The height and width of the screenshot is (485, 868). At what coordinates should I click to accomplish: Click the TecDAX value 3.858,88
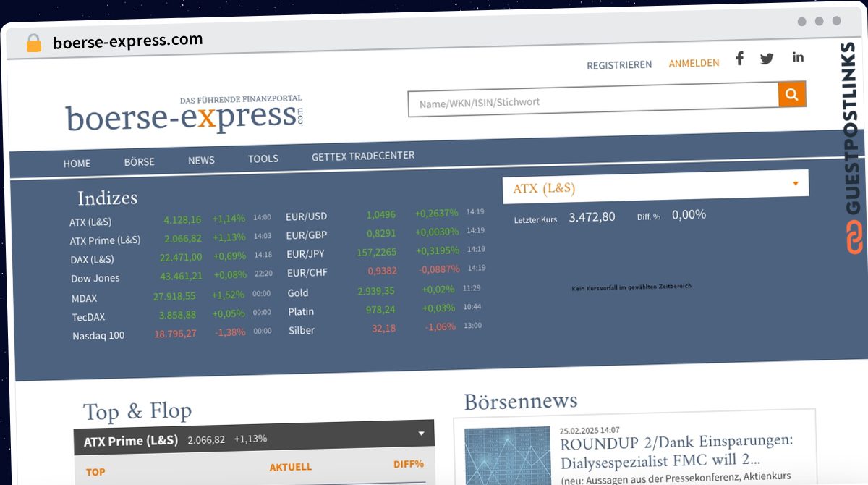(177, 315)
